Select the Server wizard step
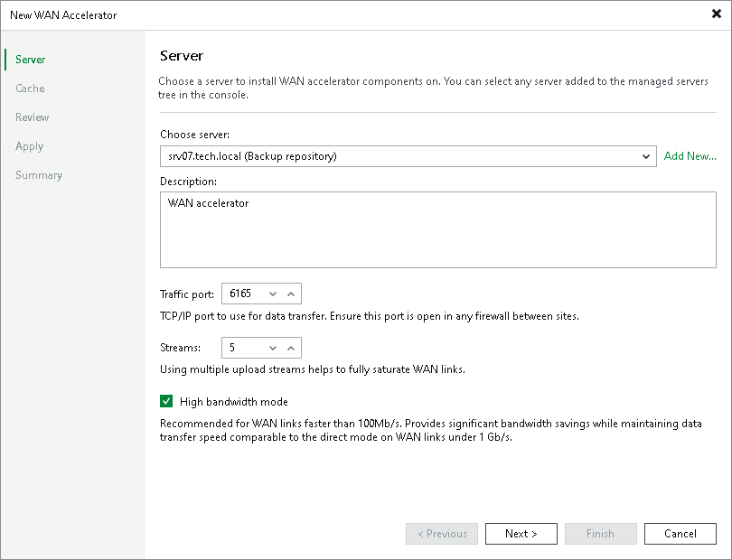This screenshot has width=732, height=560. (31, 60)
